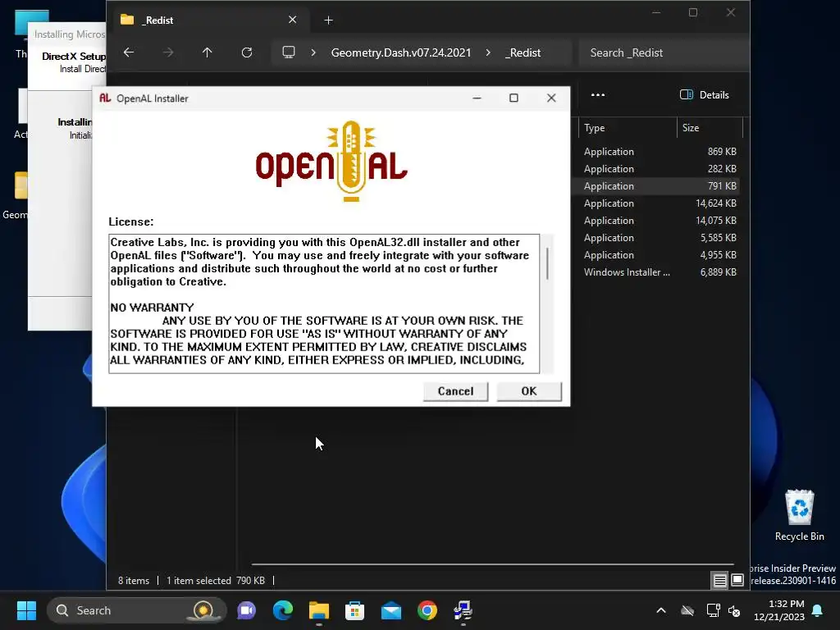Close the _Redist tab
840x630 pixels.
coord(293,20)
